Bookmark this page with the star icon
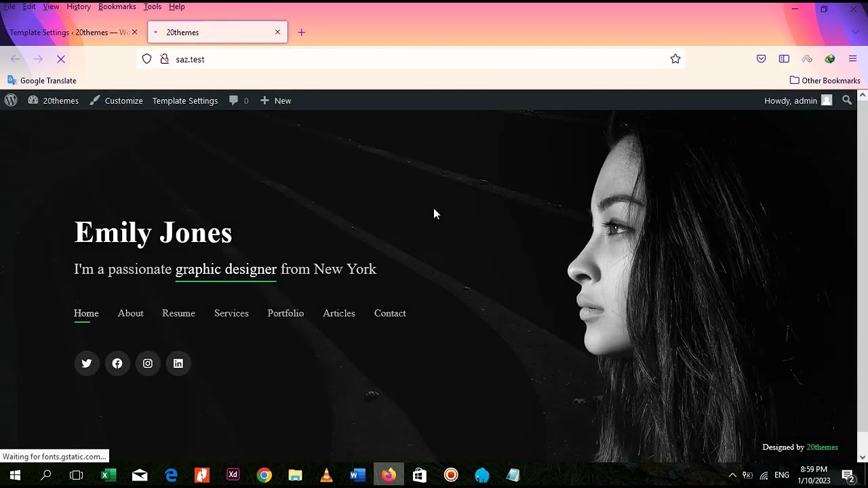This screenshot has height=488, width=868. pos(675,59)
